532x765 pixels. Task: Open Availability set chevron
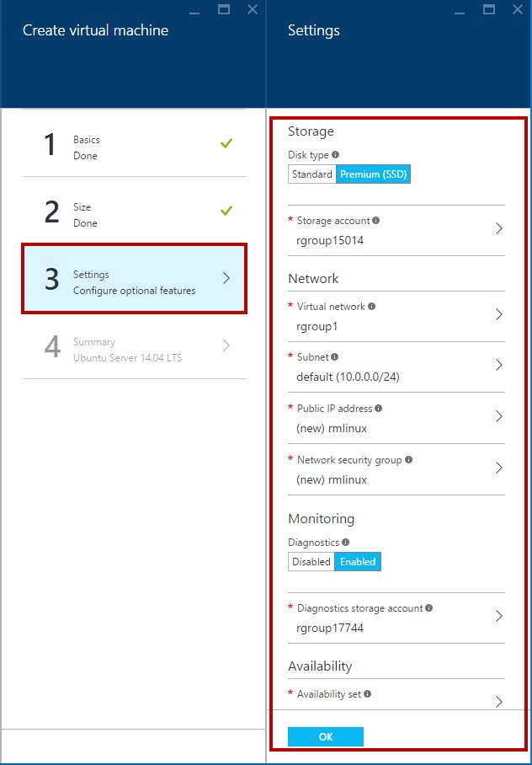(499, 702)
